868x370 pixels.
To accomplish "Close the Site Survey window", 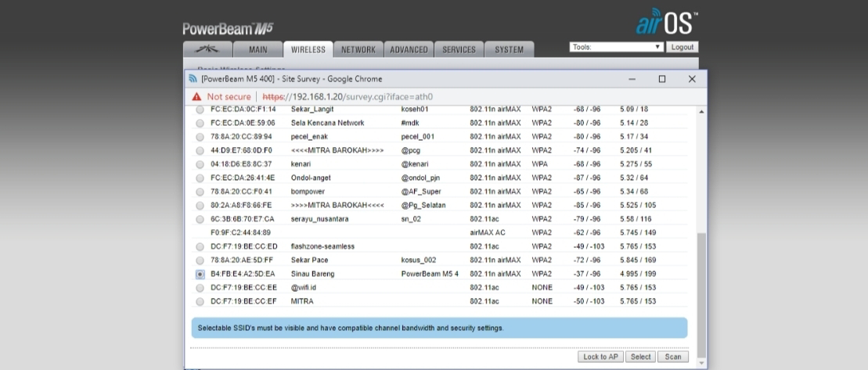I will tap(692, 79).
